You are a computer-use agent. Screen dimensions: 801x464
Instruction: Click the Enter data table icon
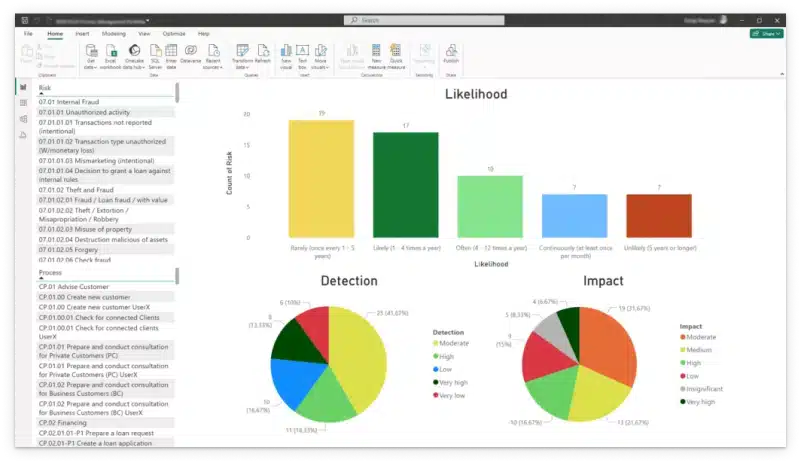point(171,51)
